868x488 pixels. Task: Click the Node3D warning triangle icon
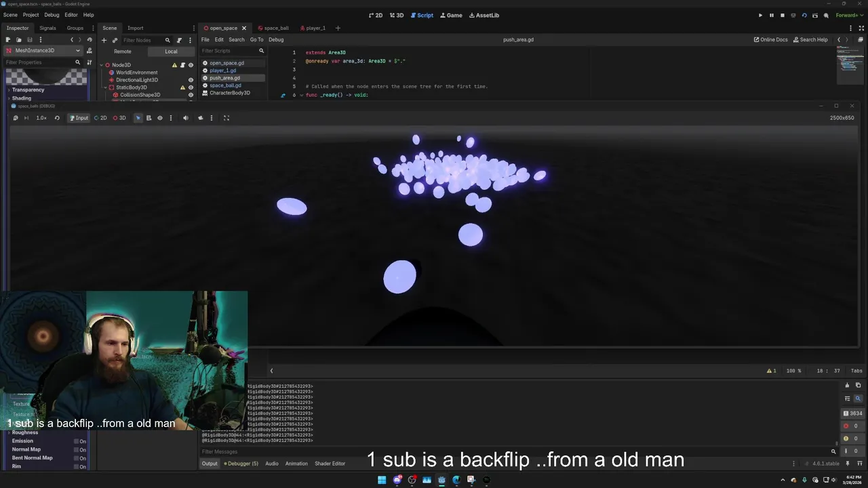[x=174, y=65]
